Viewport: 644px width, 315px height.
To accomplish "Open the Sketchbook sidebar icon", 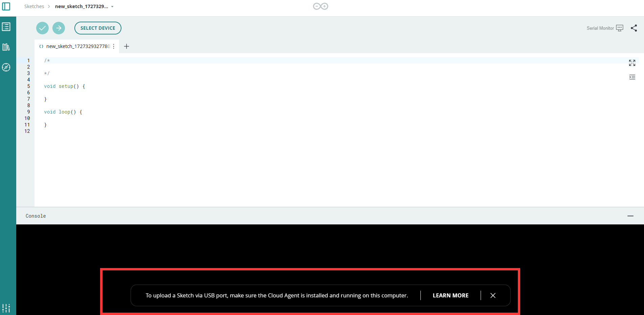I will 6,27.
